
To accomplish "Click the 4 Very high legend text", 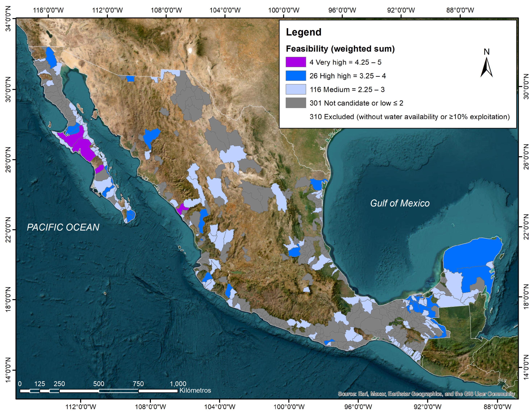I will 345,62.
